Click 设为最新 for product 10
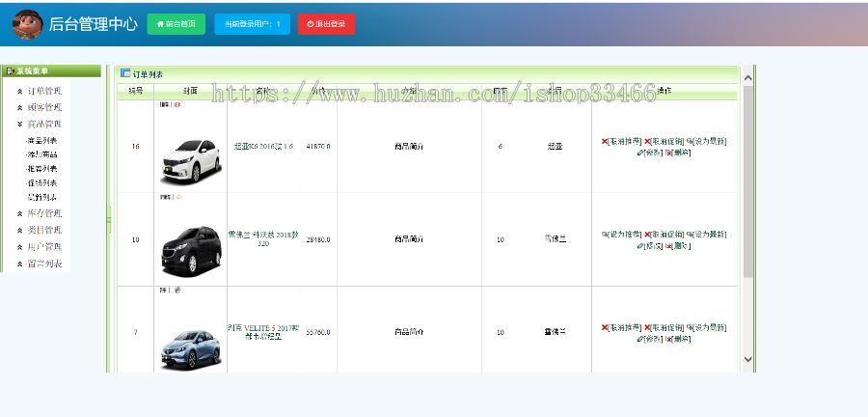This screenshot has height=417, width=868. (x=706, y=235)
